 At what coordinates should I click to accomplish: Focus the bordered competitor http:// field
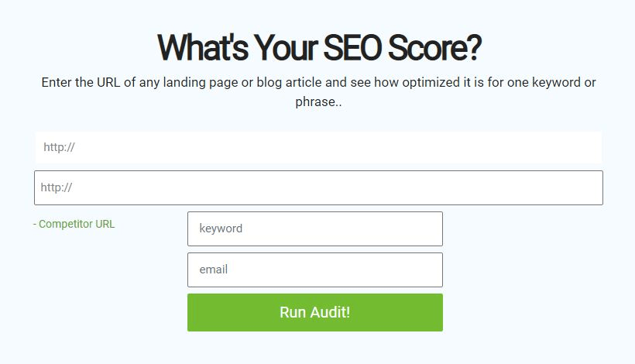(x=318, y=187)
